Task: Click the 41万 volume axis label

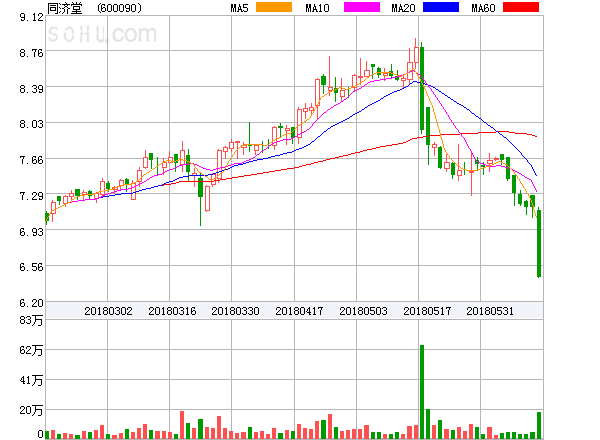Action: pos(31,380)
